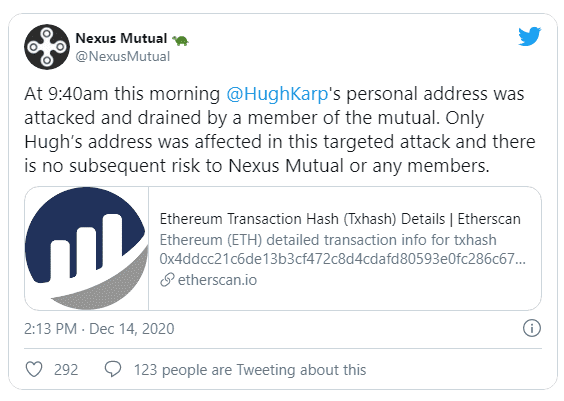Click "123 people are Tweeting about this"
The width and height of the screenshot is (564, 401).
tap(250, 370)
